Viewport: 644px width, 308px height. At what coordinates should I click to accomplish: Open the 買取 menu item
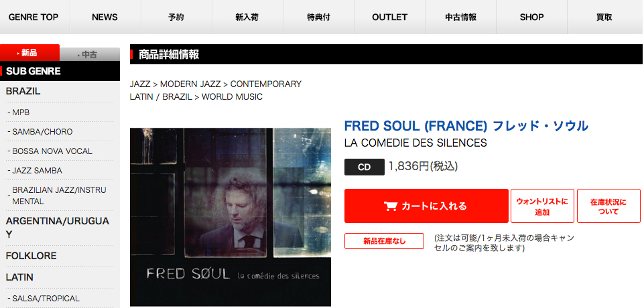tap(604, 17)
